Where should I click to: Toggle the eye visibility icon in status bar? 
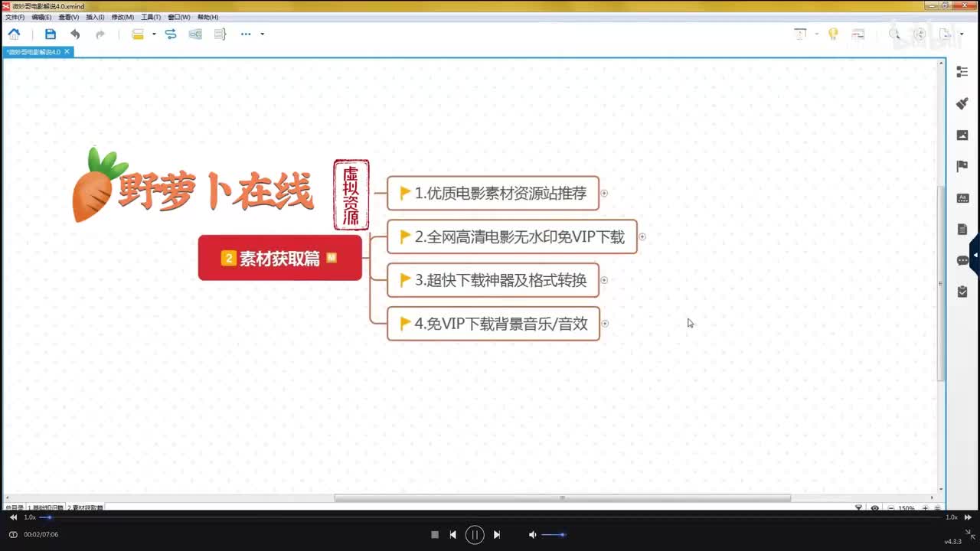tap(875, 508)
